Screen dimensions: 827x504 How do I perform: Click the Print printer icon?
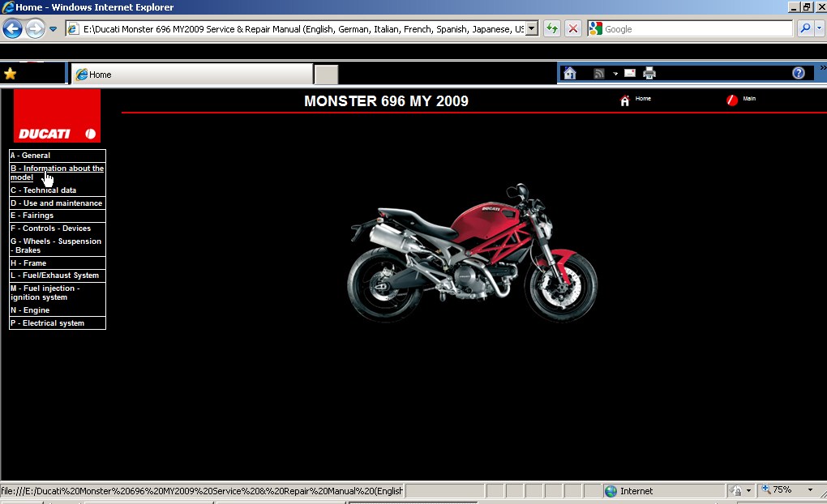(649, 74)
